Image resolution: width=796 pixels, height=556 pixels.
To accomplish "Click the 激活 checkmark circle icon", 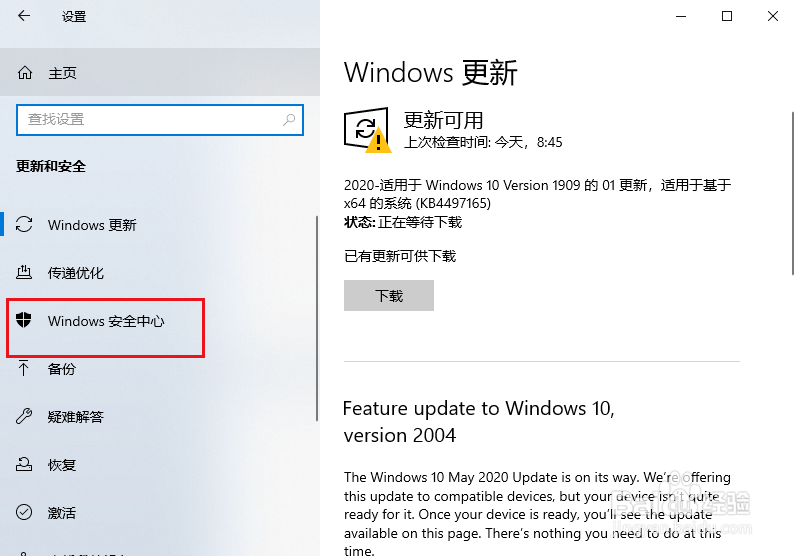I will (x=24, y=512).
